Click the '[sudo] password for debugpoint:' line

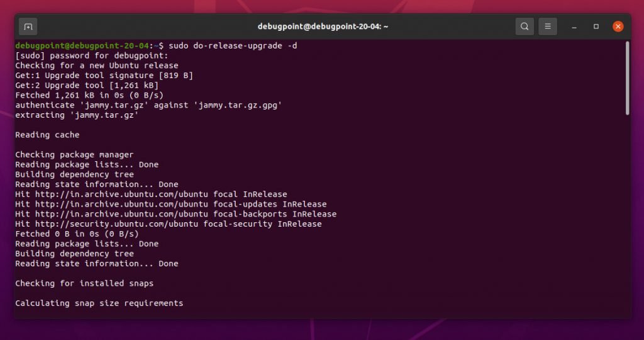92,55
